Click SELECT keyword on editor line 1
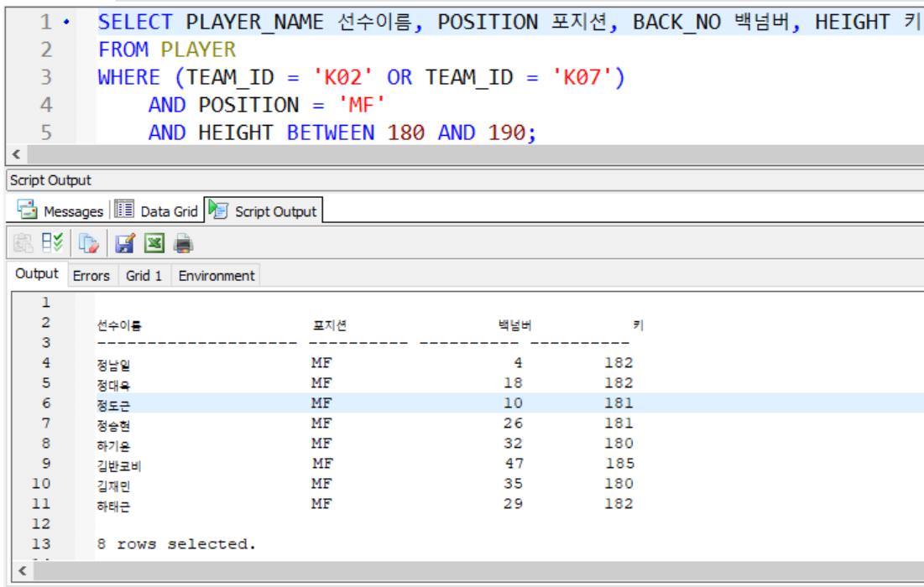Screen dimensions: 924x587 [135, 22]
